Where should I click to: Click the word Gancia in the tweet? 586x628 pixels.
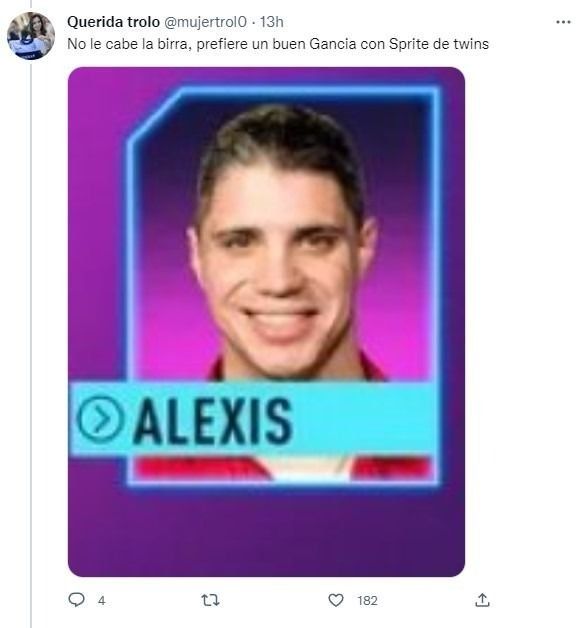coord(332,44)
